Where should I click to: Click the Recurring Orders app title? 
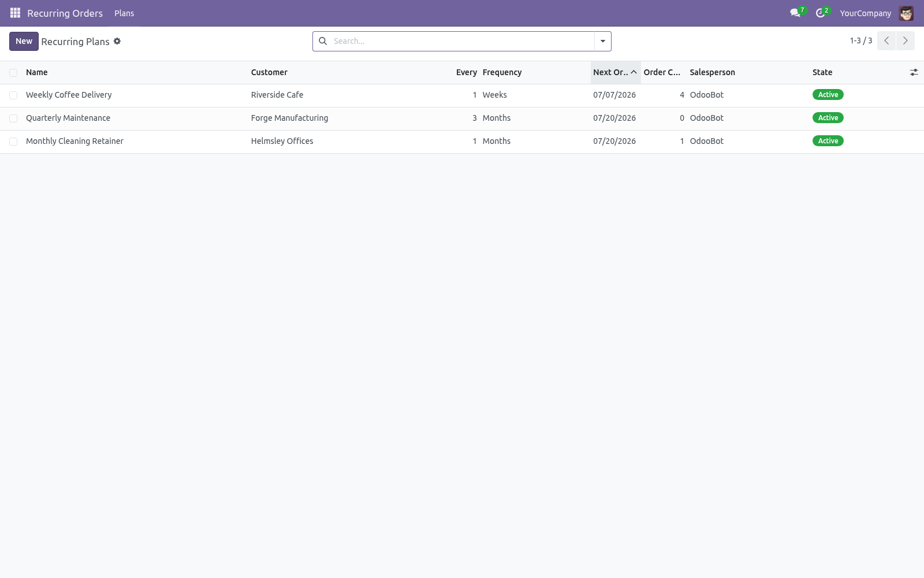pyautogui.click(x=65, y=13)
